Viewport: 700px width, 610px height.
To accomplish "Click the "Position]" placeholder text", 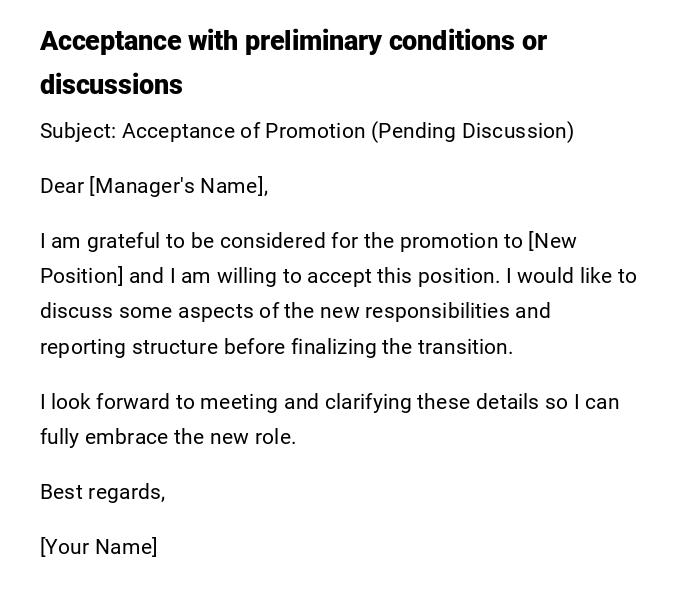I will pyautogui.click(x=81, y=276).
